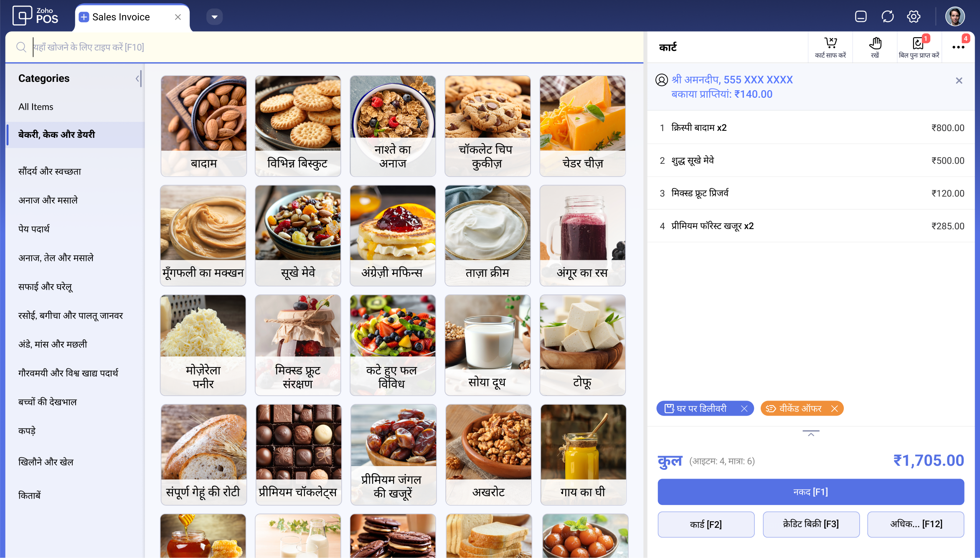This screenshot has width=980, height=558.
Task: Remove the घर पर डिलीवरी tag
Action: point(744,408)
